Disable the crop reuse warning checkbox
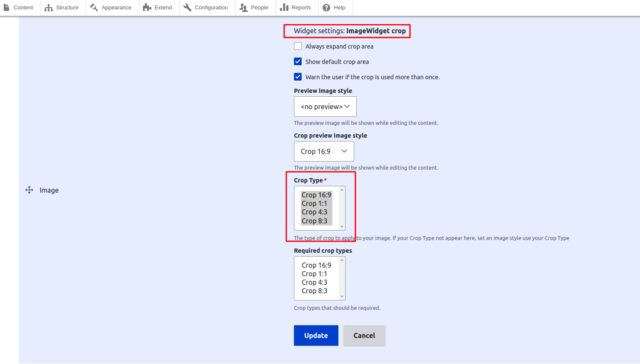 click(297, 77)
